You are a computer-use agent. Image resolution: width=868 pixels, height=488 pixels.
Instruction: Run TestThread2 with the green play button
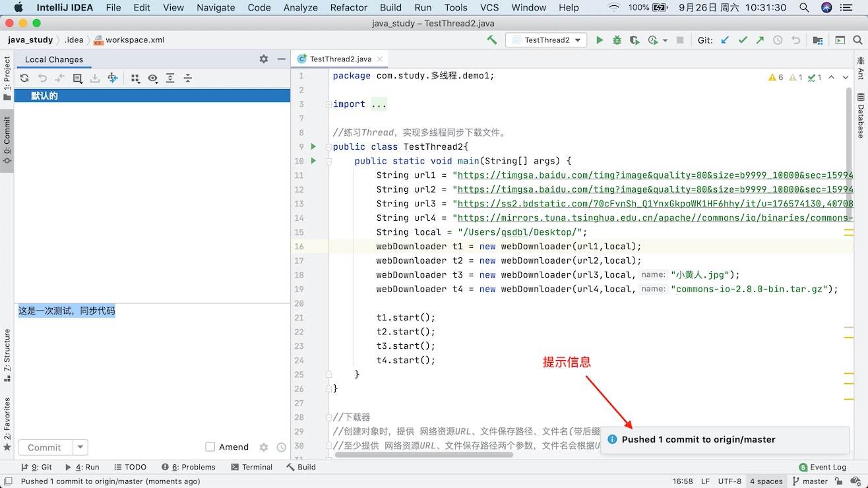coord(600,40)
